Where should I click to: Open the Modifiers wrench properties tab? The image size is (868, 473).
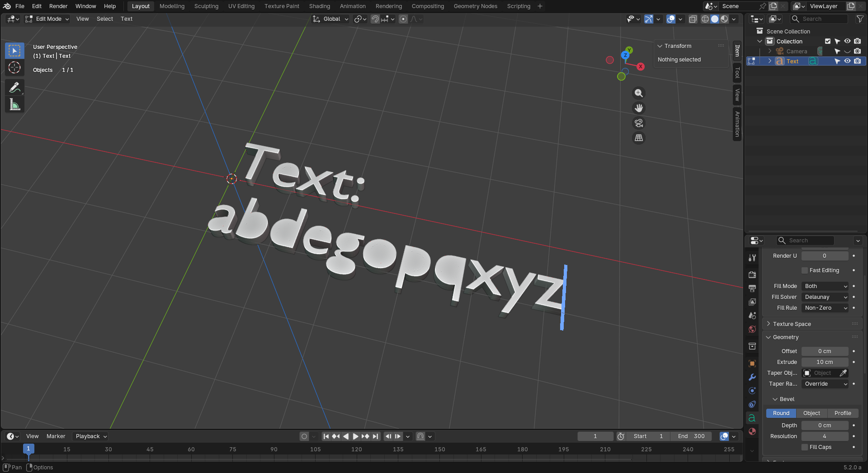[x=752, y=377]
